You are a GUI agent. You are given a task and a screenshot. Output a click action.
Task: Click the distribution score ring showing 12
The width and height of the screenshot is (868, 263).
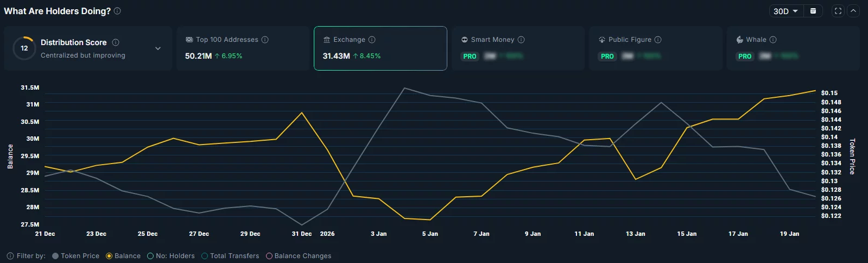click(24, 48)
